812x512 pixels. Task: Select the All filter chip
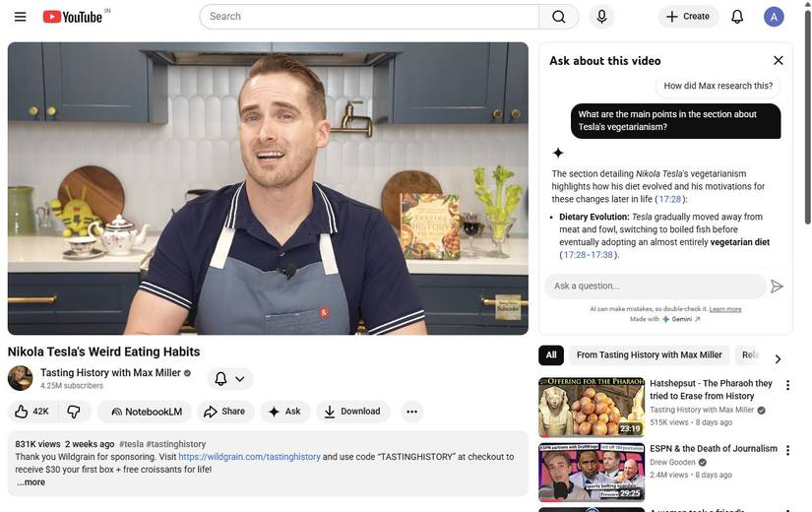tap(551, 355)
